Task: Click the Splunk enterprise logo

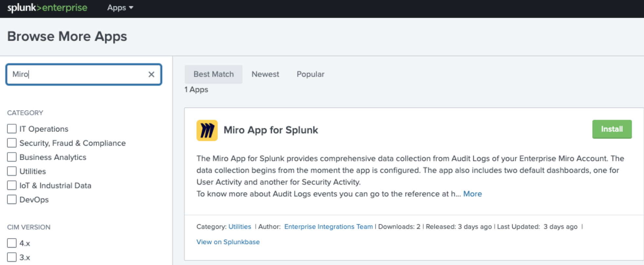Action: 47,8
